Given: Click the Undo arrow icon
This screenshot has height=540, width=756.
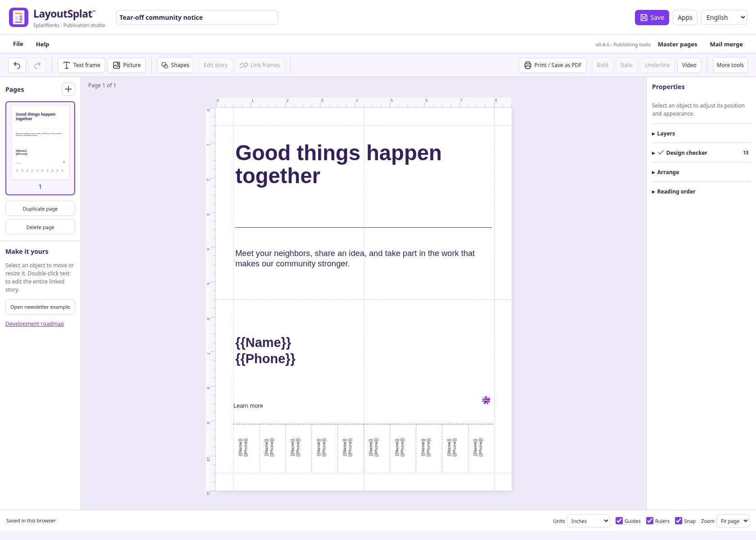Looking at the screenshot, I should pos(17,65).
